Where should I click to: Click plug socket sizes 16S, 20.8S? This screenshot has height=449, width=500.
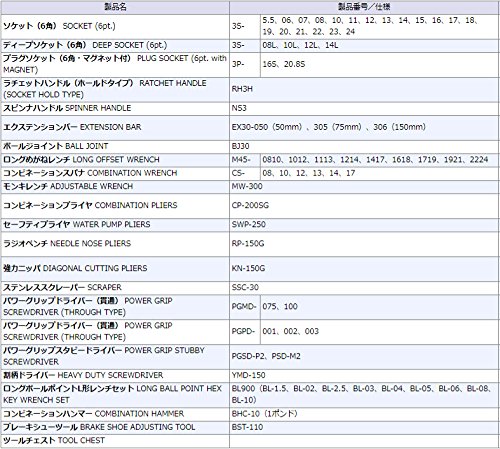tap(379, 64)
